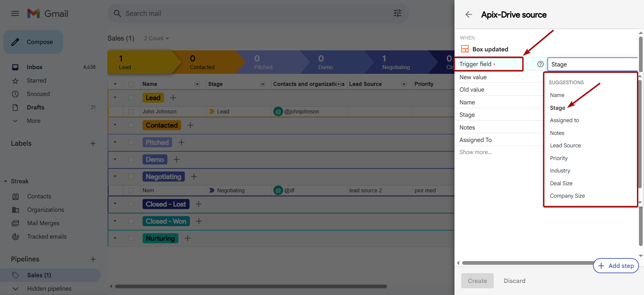Open Streak Contacts icon

pos(15,196)
